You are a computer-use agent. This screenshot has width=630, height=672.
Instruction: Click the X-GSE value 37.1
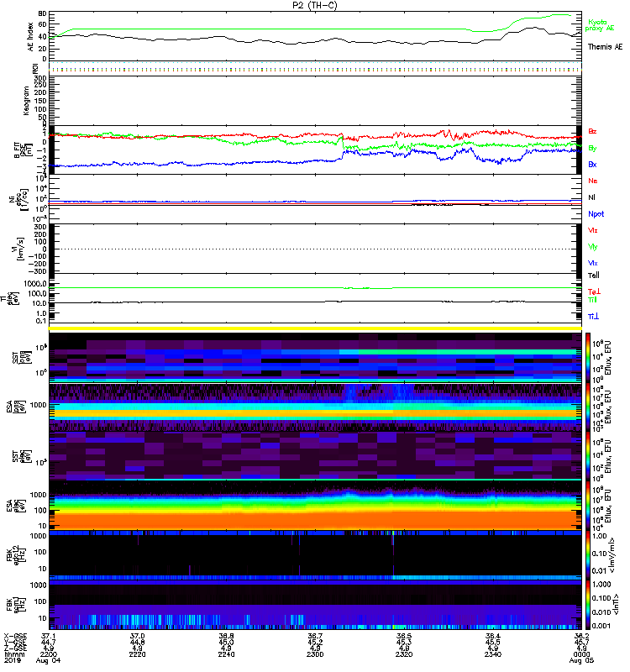coord(49,636)
